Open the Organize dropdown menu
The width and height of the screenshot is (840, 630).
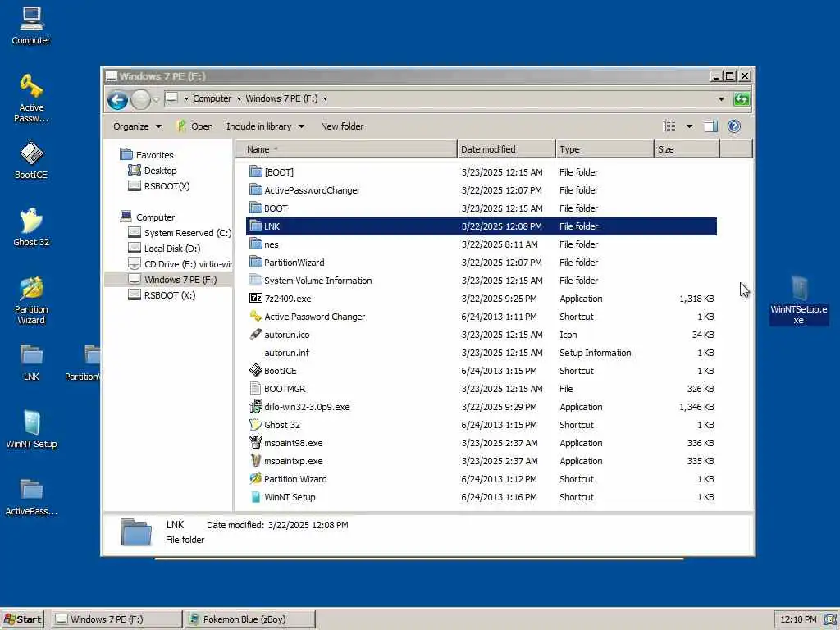pos(137,126)
